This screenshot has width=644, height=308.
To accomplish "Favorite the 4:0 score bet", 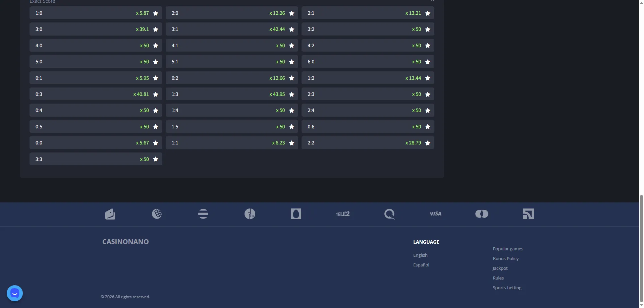I will coord(156,46).
